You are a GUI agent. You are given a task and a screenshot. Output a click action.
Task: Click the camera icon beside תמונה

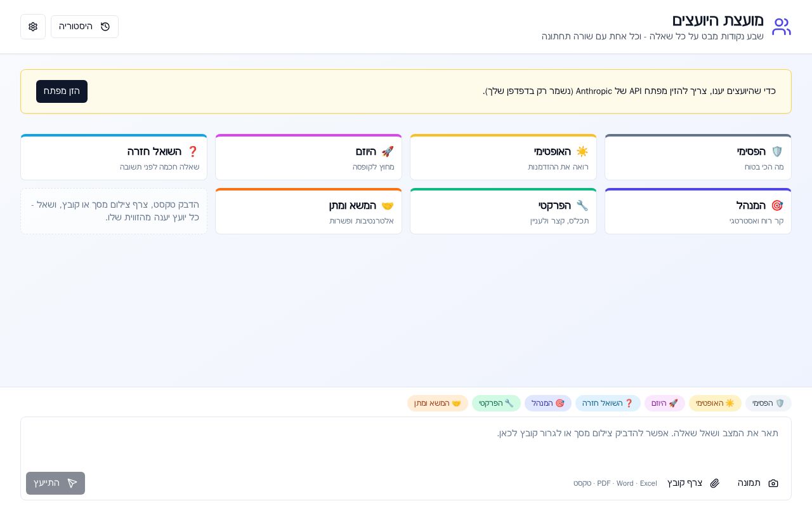773,483
